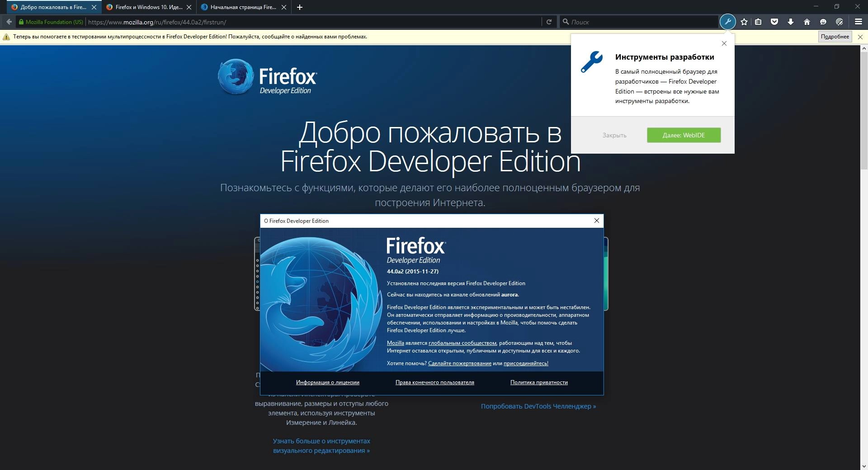
Task: Click the Закрыть button in popup
Action: click(x=614, y=135)
